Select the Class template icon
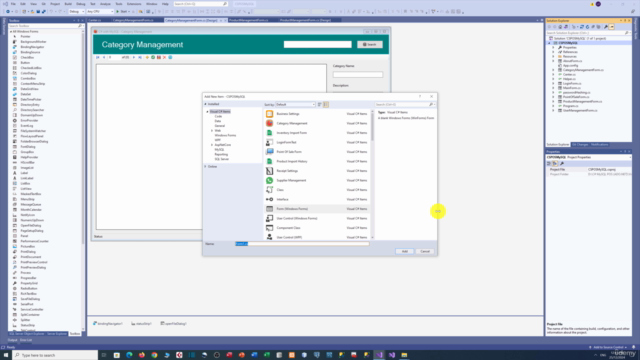Image resolution: width=640 pixels, height=360 pixels. 269,190
